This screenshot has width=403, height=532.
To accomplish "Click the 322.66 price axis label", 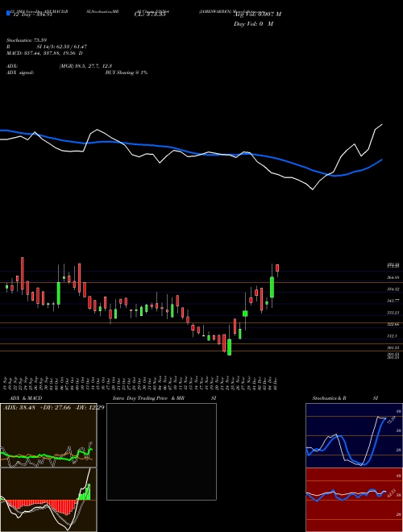I will click(393, 324).
